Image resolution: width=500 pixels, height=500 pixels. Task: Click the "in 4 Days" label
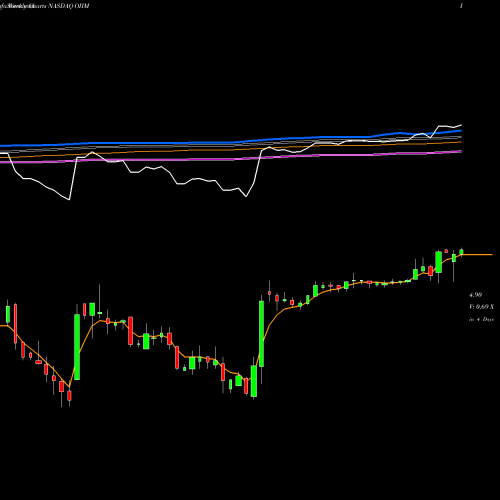point(481,319)
